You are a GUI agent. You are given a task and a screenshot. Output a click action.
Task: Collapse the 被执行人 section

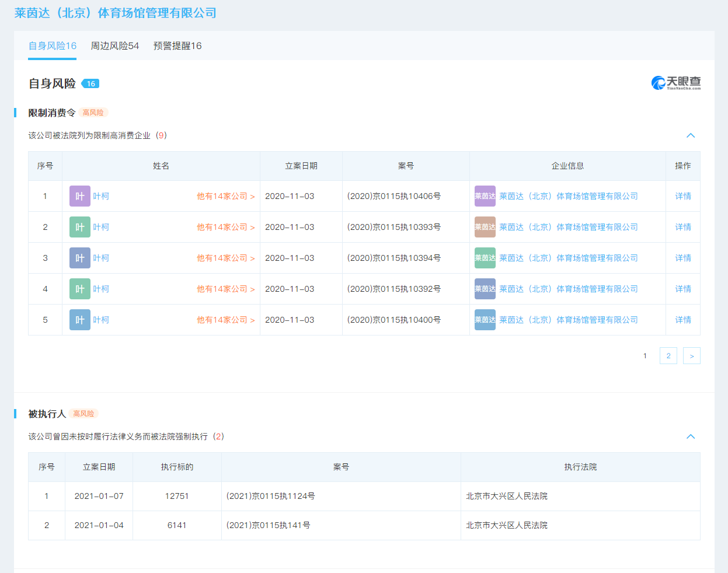tap(691, 436)
